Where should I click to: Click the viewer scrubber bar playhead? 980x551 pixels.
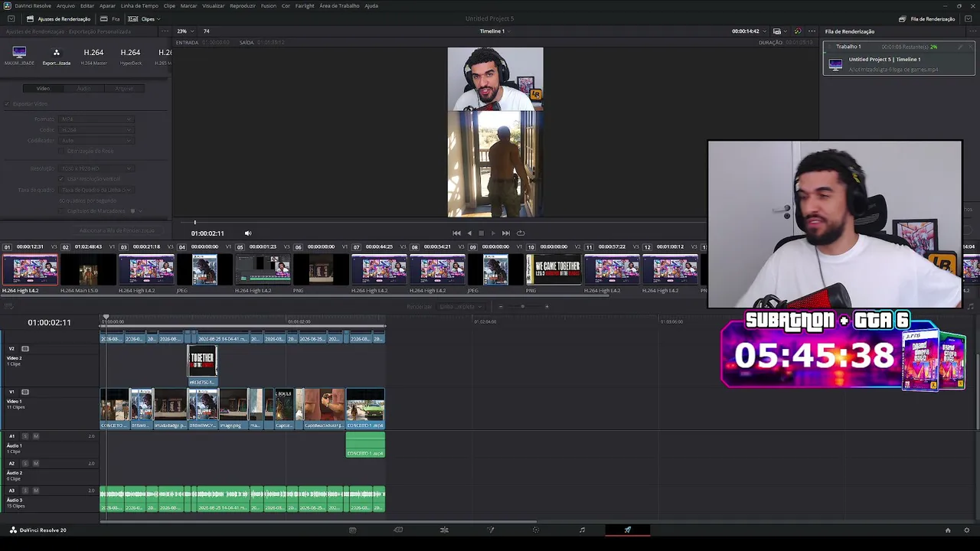[x=194, y=223]
